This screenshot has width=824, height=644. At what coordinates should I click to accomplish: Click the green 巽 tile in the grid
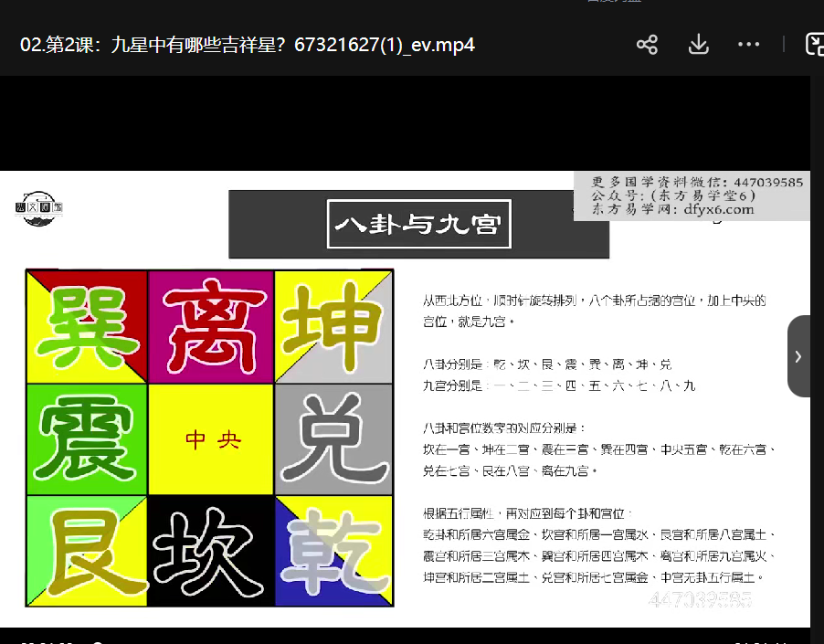(x=87, y=326)
